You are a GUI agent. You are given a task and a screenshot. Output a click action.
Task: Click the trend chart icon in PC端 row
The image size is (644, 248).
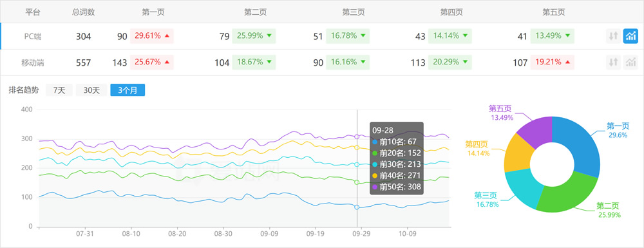click(x=630, y=36)
